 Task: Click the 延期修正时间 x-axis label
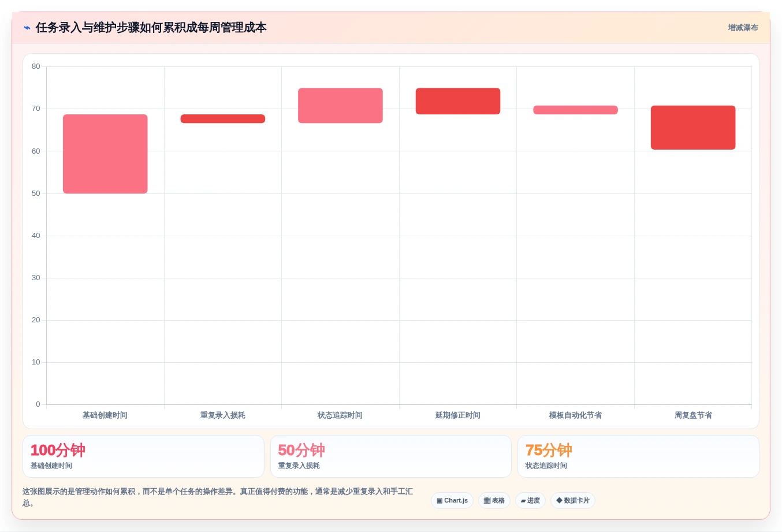click(x=458, y=415)
